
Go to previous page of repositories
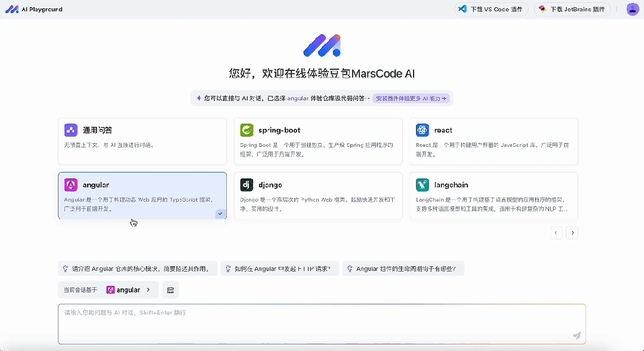556,233
